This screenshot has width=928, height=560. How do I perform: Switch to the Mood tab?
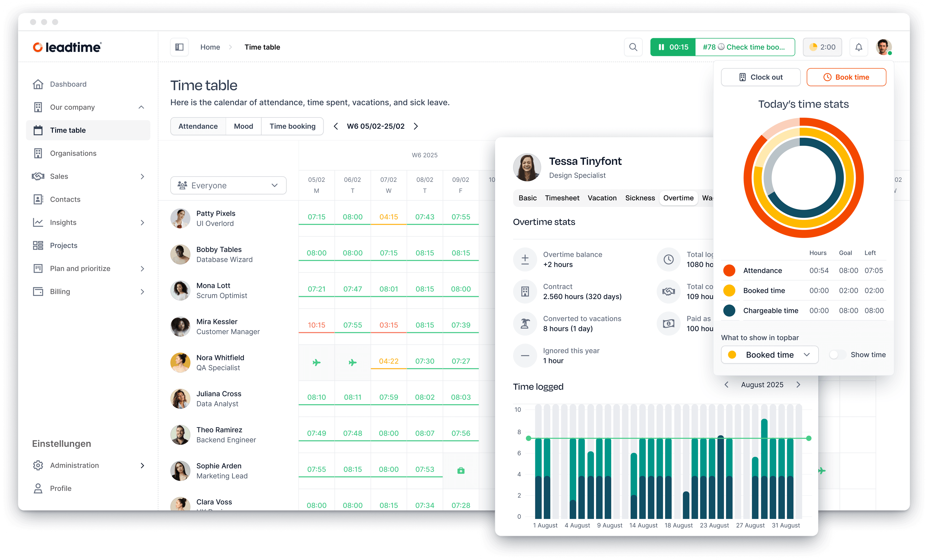pos(243,126)
